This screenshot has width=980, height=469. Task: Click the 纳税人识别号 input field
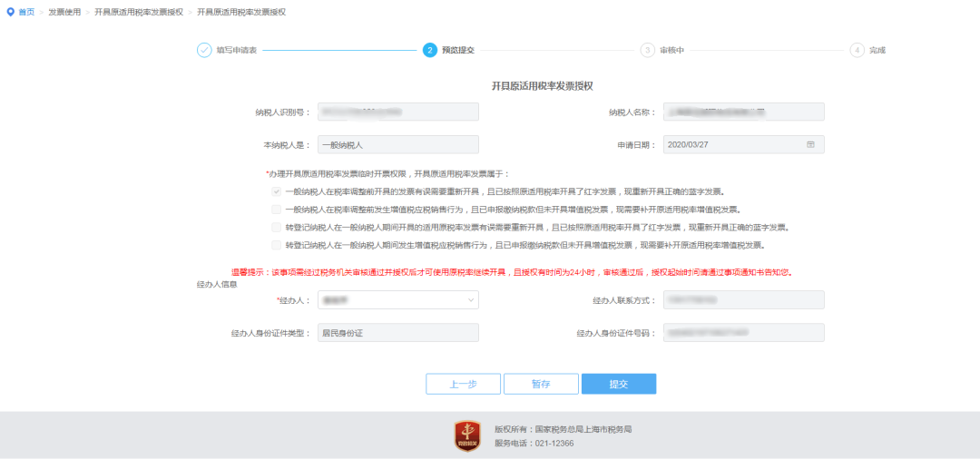[398, 112]
